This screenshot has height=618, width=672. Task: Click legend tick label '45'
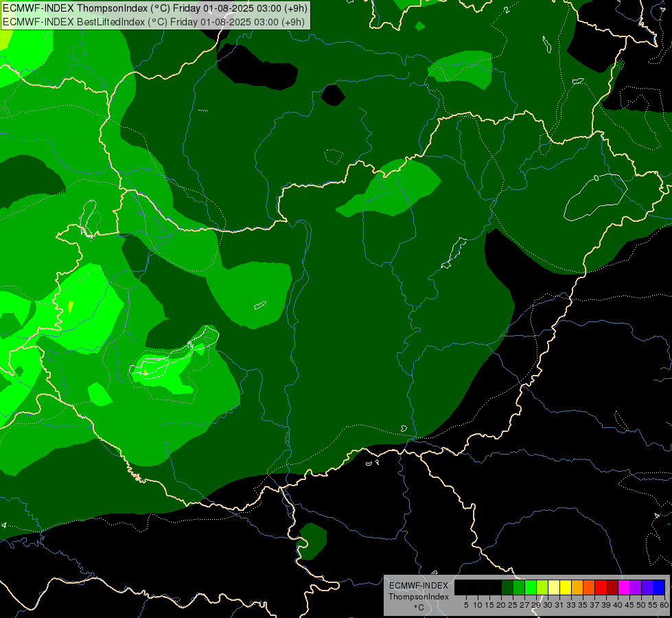pos(629,605)
